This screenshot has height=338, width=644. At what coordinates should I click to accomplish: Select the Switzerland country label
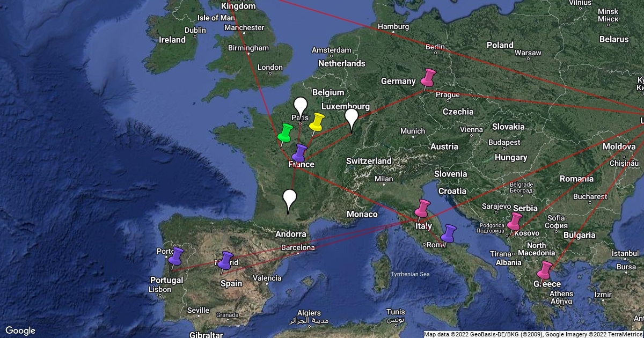point(369,160)
